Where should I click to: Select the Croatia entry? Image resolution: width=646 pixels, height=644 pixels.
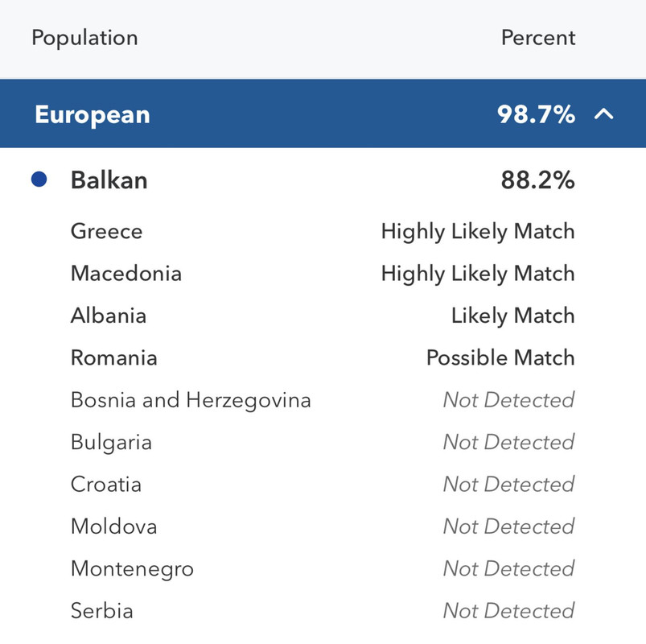pyautogui.click(x=106, y=485)
